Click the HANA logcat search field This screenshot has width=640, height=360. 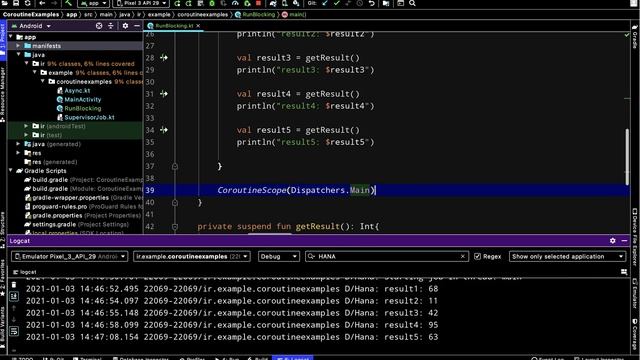(x=388, y=256)
